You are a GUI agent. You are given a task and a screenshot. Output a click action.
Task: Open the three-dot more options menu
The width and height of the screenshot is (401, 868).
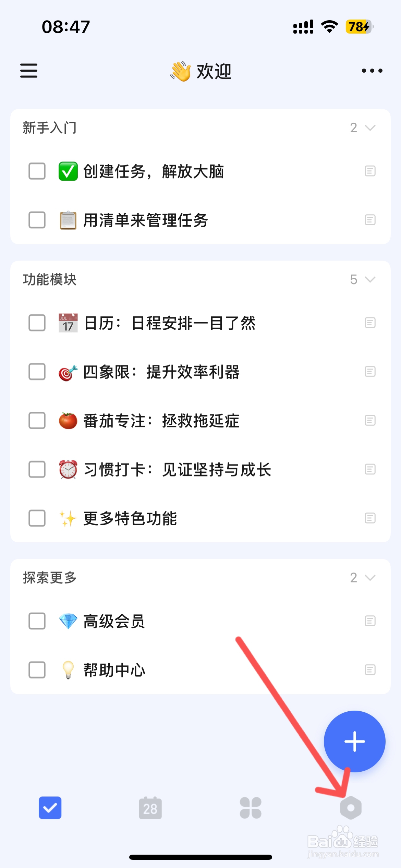click(x=372, y=71)
